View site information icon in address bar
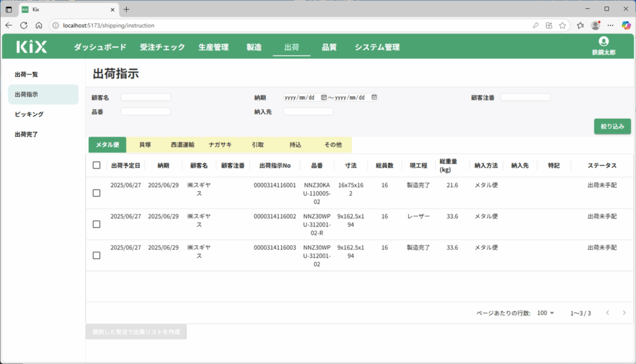The image size is (636, 364). click(x=55, y=25)
